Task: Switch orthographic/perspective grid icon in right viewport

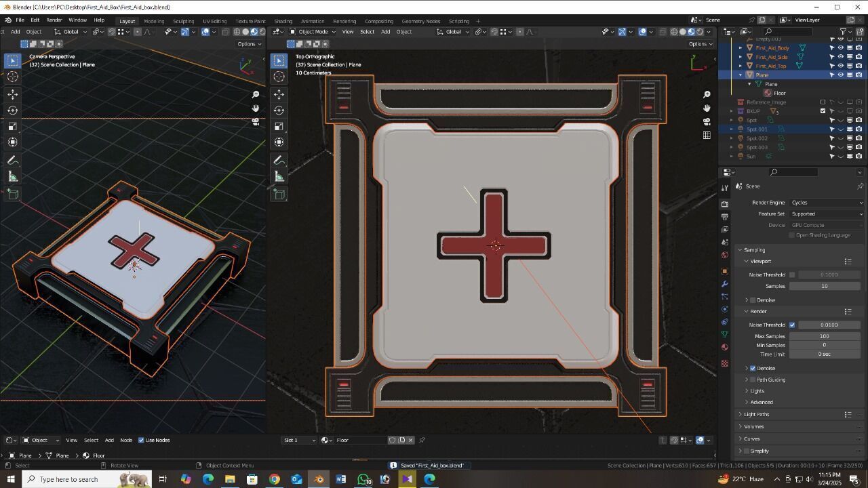Action: [x=707, y=135]
